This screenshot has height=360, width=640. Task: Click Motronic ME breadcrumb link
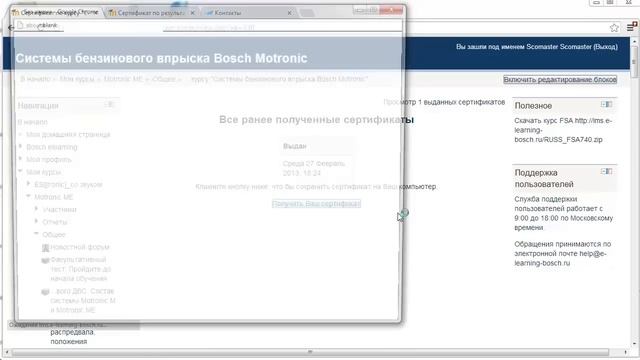click(123, 79)
